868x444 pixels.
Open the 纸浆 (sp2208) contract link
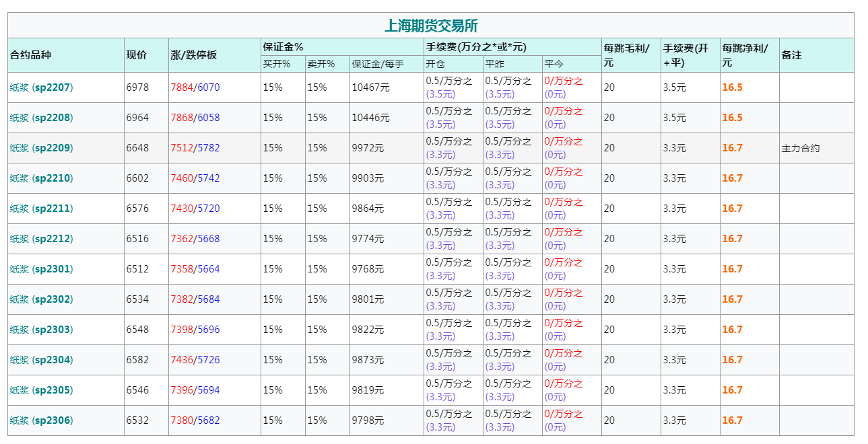[41, 118]
